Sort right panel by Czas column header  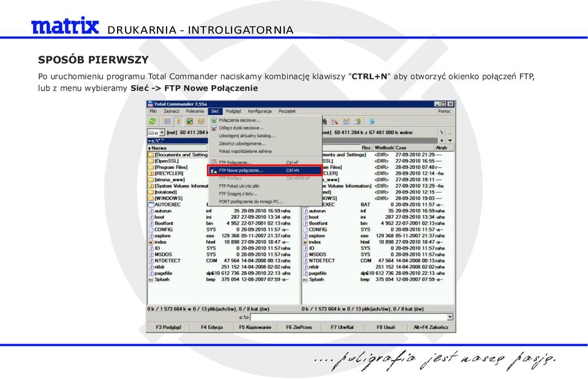pyautogui.click(x=414, y=148)
